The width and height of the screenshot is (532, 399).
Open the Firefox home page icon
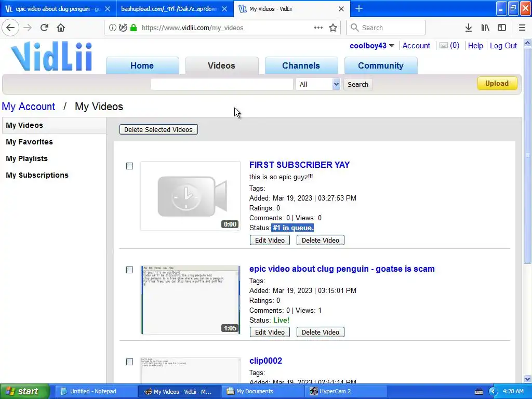point(61,28)
